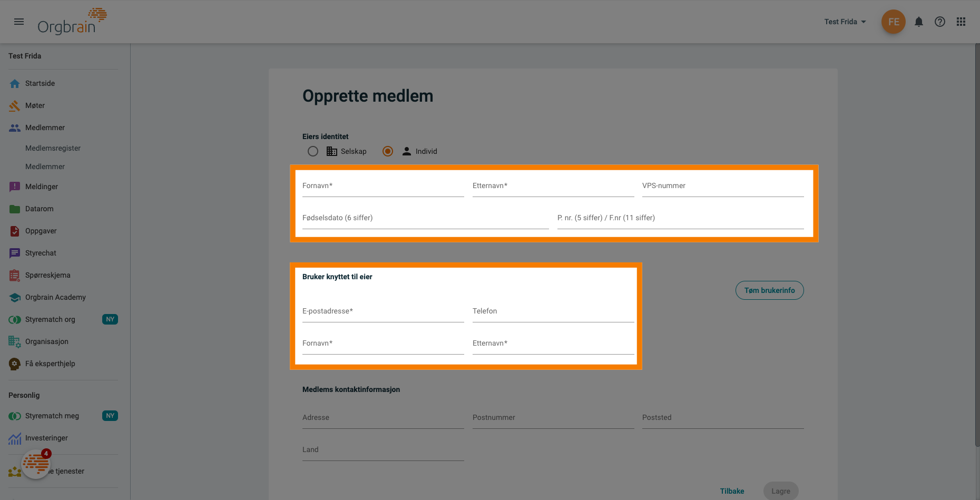Open the apps grid icon
Image resolution: width=980 pixels, height=500 pixels.
click(x=961, y=22)
